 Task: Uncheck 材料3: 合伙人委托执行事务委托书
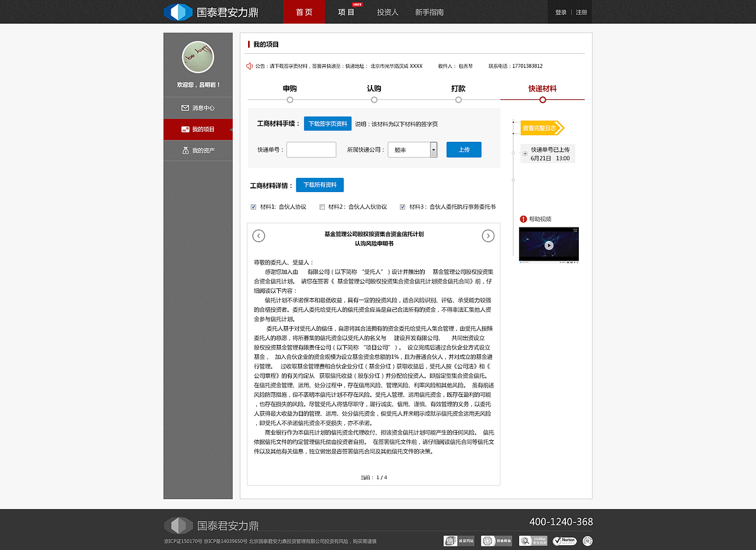pyautogui.click(x=402, y=207)
